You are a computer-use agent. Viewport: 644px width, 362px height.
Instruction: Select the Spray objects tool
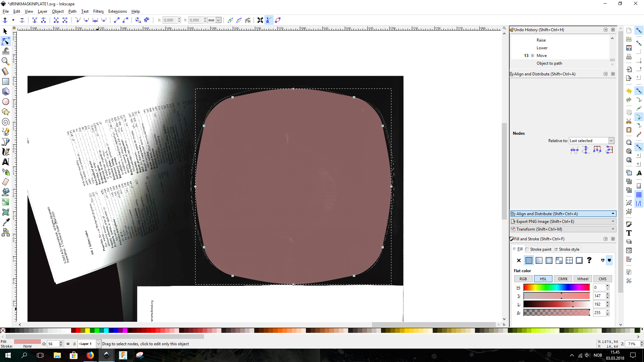5,172
